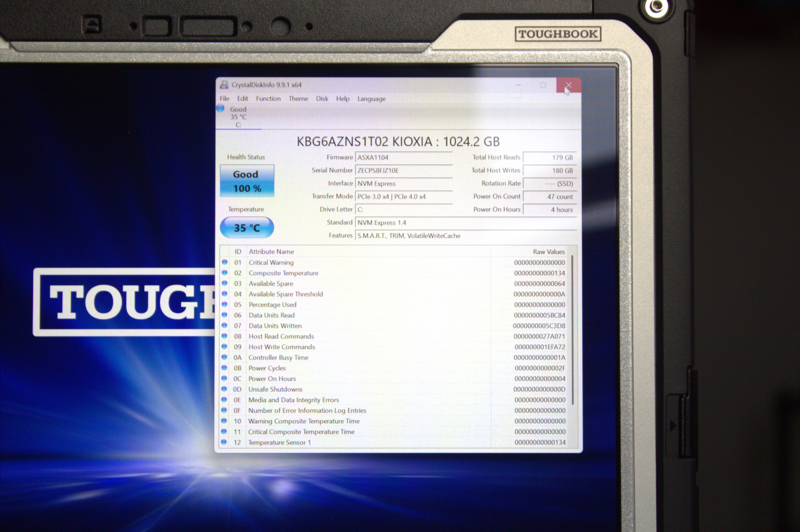
Task: Click the status icon for Percentage Used row
Action: (x=224, y=304)
